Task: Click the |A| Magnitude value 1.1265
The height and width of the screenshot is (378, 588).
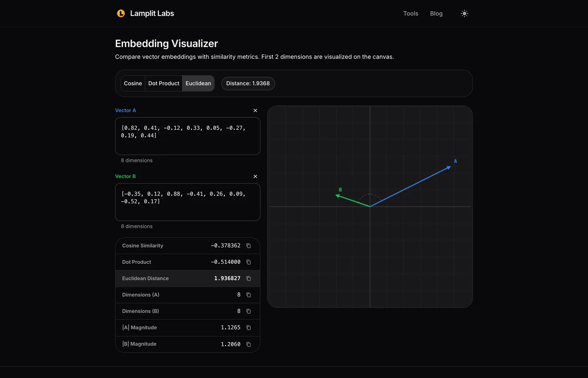Action: point(231,328)
